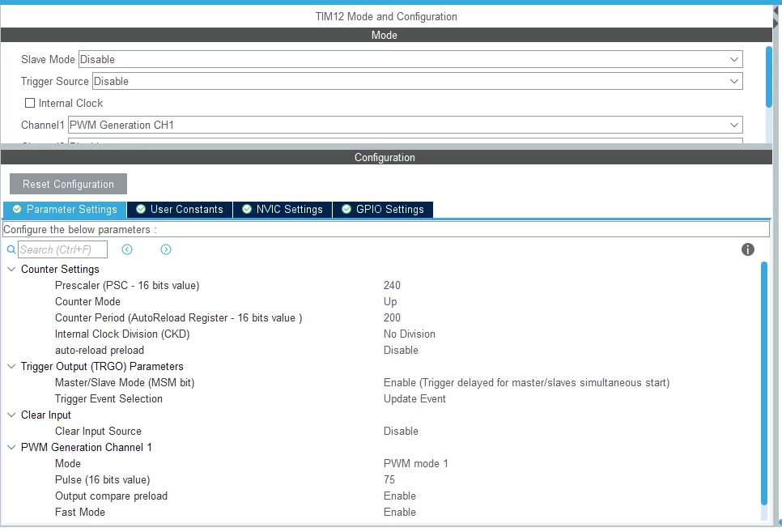Open the Trigger Source dropdown
The image size is (782, 532).
pos(418,81)
